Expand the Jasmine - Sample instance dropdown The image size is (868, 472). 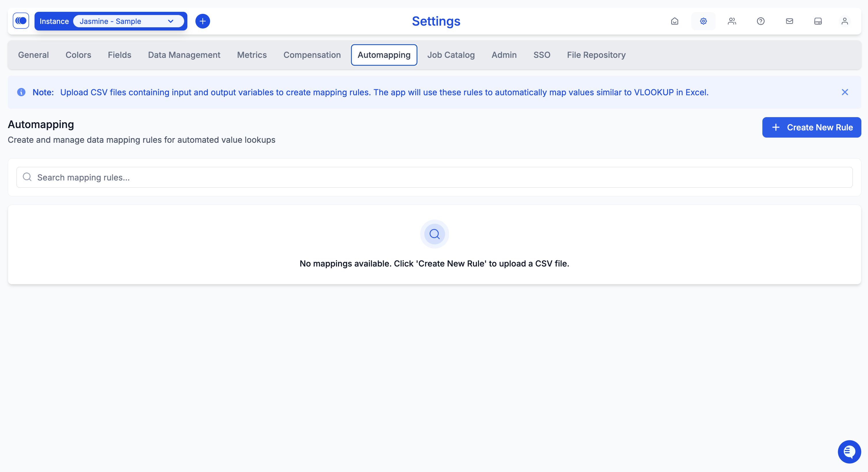tap(128, 21)
